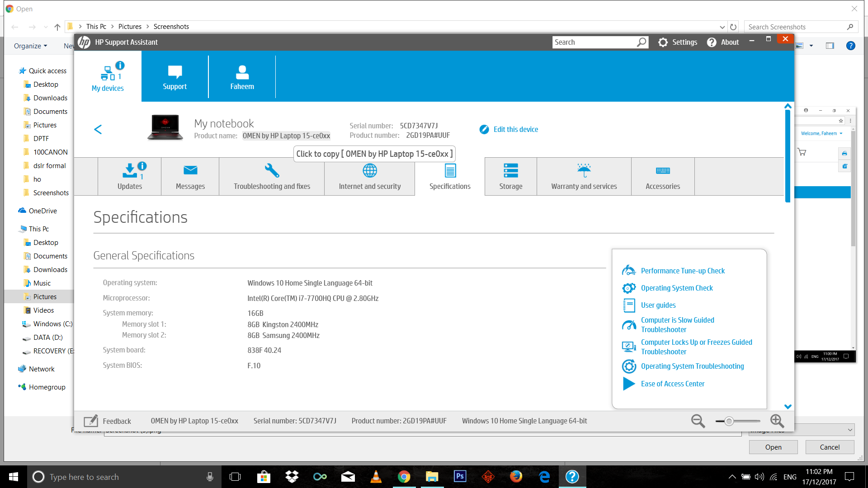The image size is (868, 488).
Task: Click the Settings gear in HP Support Assistant
Action: [663, 42]
